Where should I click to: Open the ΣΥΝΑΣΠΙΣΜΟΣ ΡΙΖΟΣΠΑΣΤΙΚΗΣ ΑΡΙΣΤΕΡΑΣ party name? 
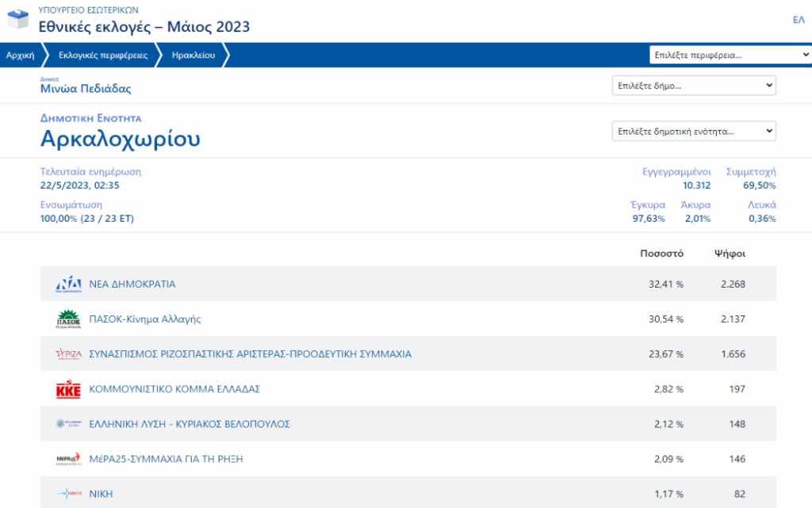coord(250,353)
